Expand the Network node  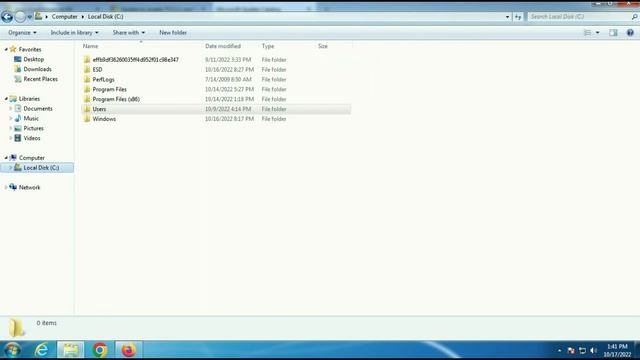click(x=6, y=187)
